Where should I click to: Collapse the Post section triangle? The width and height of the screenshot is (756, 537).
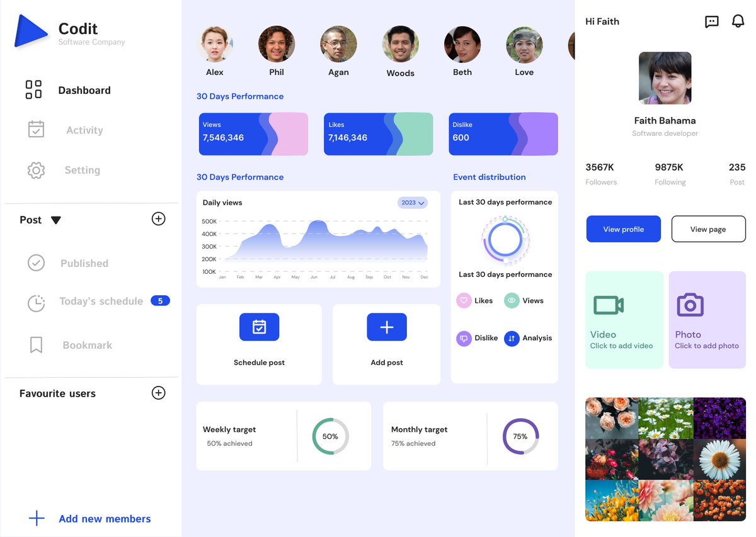tap(56, 220)
